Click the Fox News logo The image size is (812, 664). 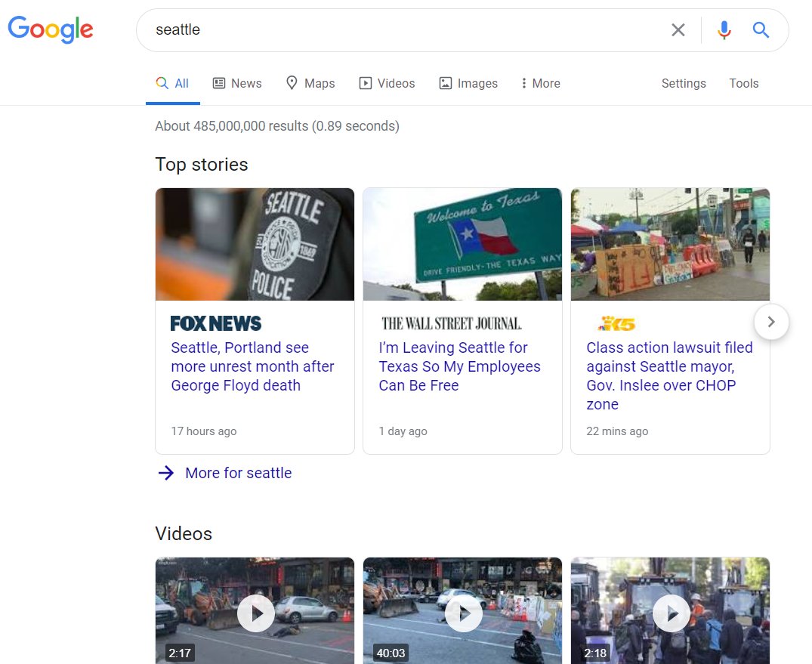point(216,324)
